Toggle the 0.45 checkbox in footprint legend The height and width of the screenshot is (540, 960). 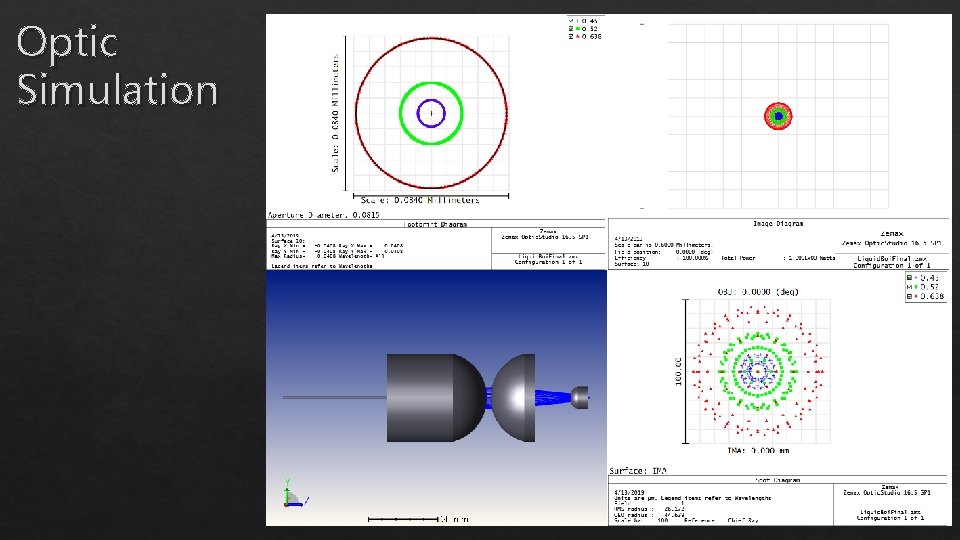pyautogui.click(x=571, y=21)
